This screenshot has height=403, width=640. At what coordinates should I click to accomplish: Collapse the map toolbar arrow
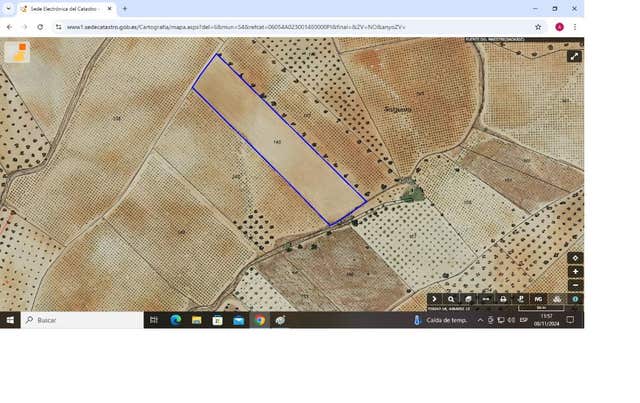(434, 299)
